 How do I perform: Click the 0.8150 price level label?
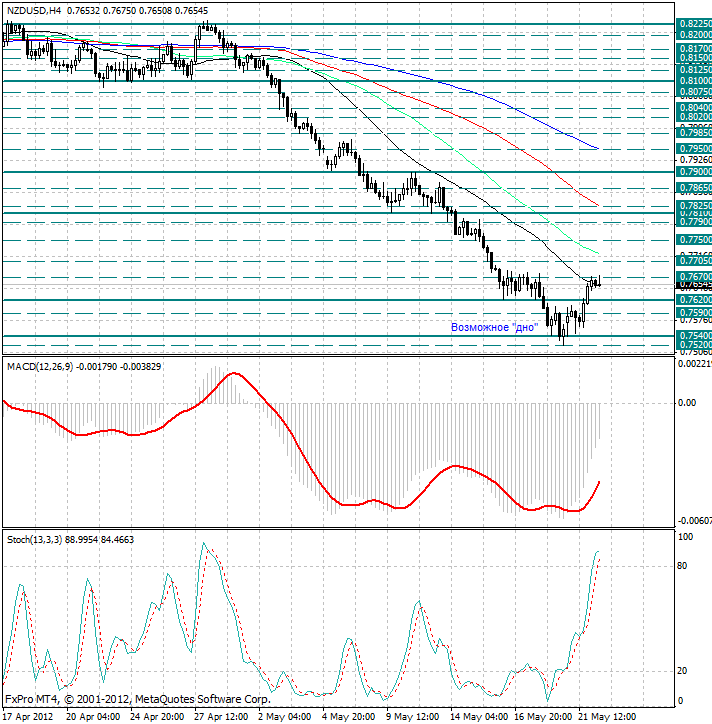coord(694,58)
